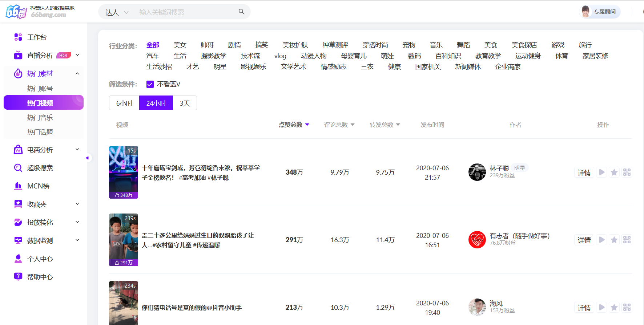Filter by 企业商家 category
Viewport: 644px width, 325px height.
coord(508,67)
